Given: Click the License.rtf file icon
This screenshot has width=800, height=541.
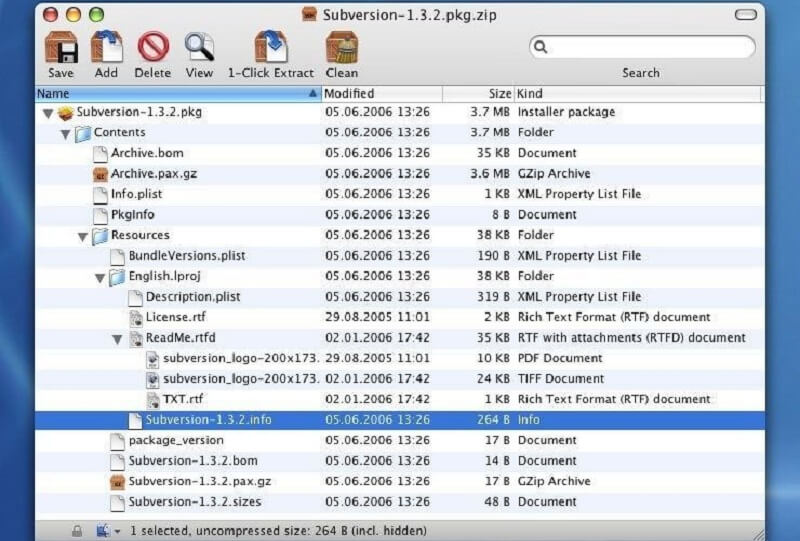Looking at the screenshot, I should pyautogui.click(x=136, y=318).
